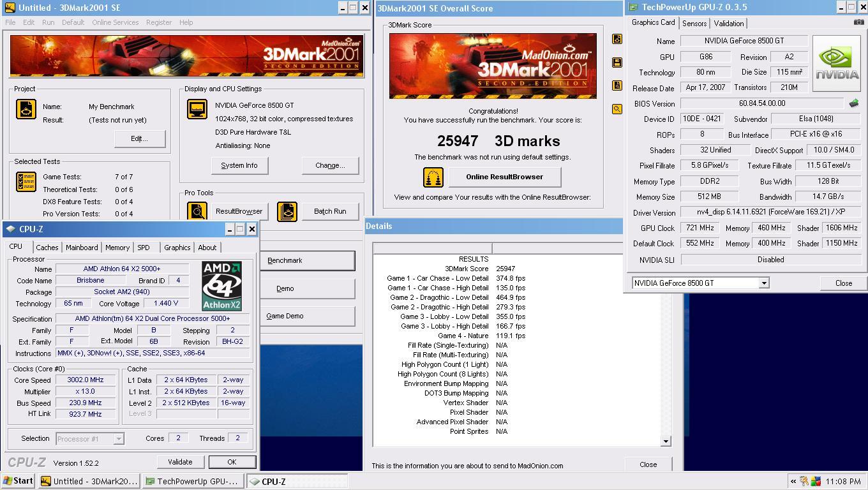This screenshot has height=490, width=868.
Task: Launch the Demo button
Action: click(308, 288)
